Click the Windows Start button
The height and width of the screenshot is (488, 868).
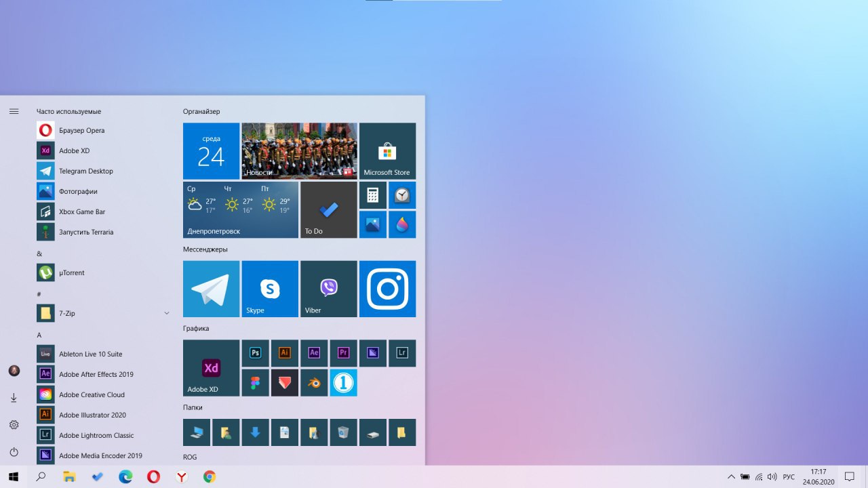tap(14, 476)
